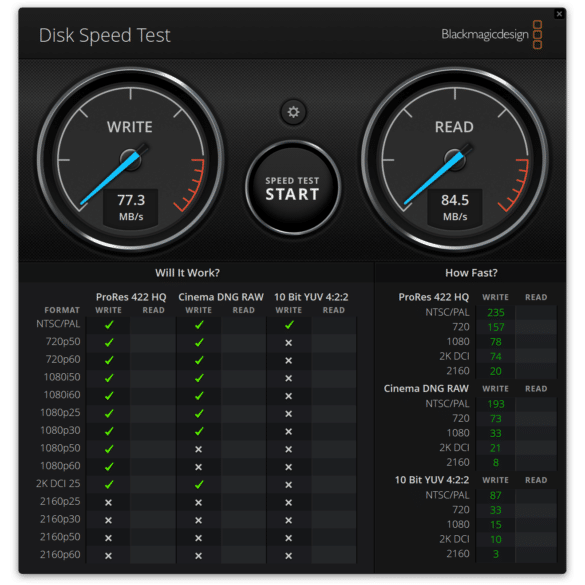Click 10 Bit YUV cross for 1080i60
This screenshot has height=585, width=585.
(289, 396)
